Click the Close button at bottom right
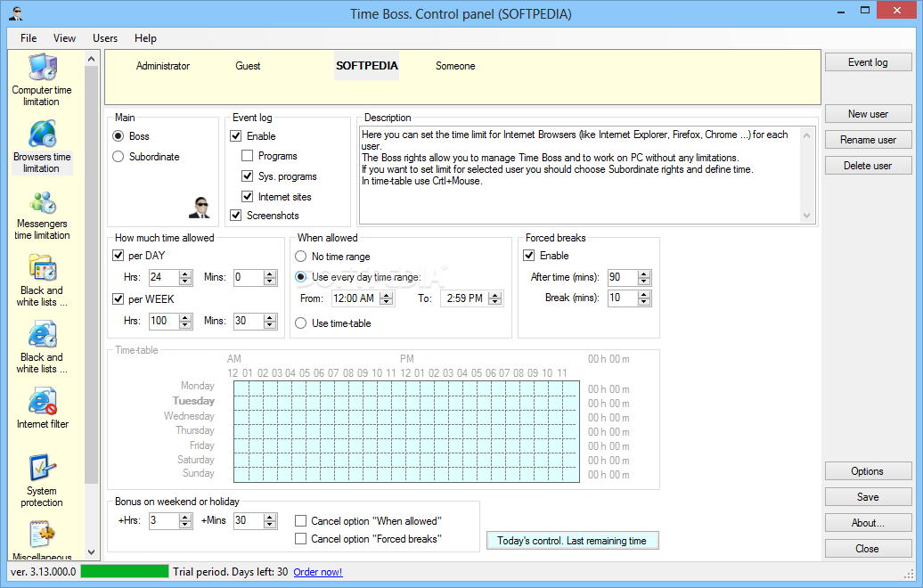 point(869,549)
